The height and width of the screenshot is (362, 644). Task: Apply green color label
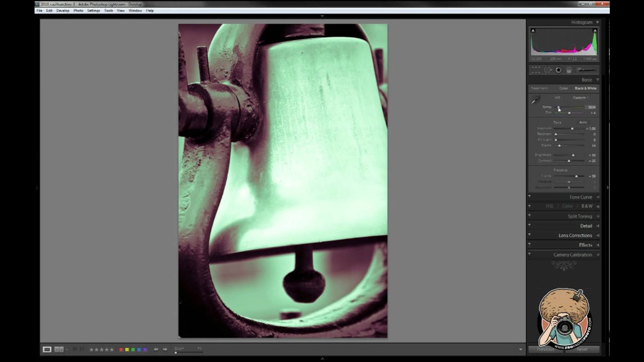pyautogui.click(x=133, y=349)
